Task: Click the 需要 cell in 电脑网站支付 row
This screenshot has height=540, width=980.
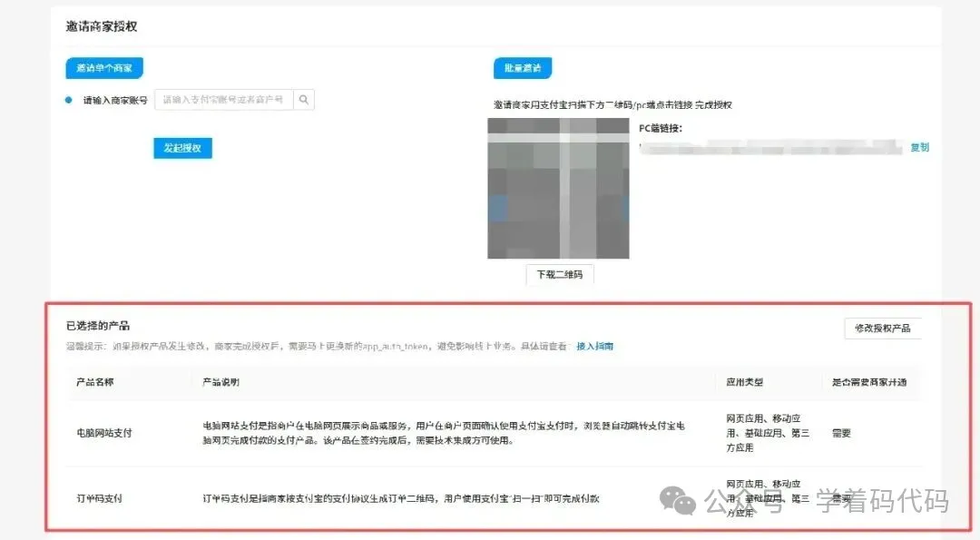Action: pyautogui.click(x=841, y=433)
